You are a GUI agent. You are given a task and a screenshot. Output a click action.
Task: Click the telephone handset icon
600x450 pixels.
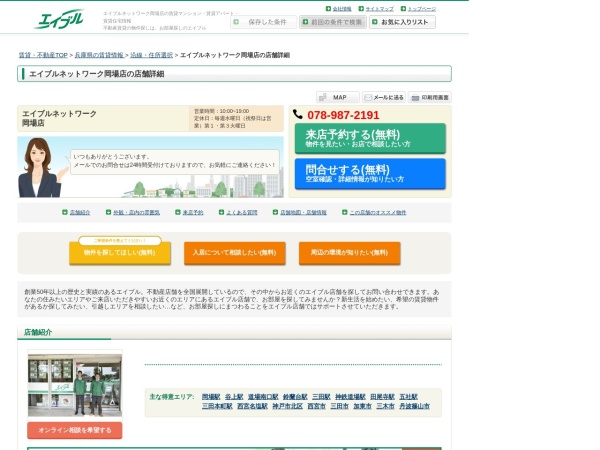(298, 114)
